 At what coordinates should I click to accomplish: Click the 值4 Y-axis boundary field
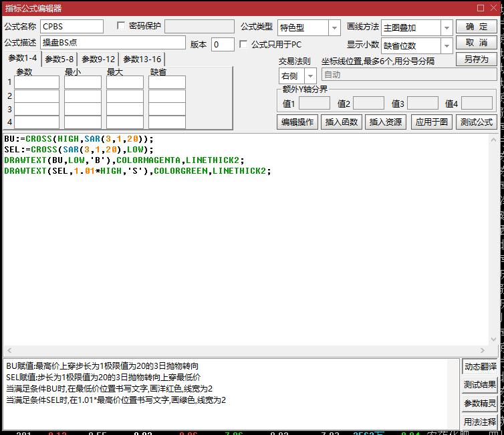point(477,104)
